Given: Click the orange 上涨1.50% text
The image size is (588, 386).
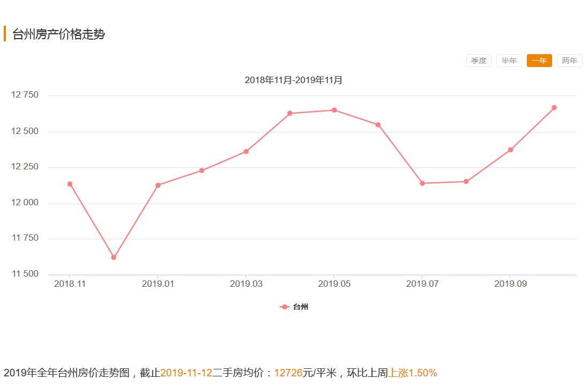Looking at the screenshot, I should coord(413,373).
